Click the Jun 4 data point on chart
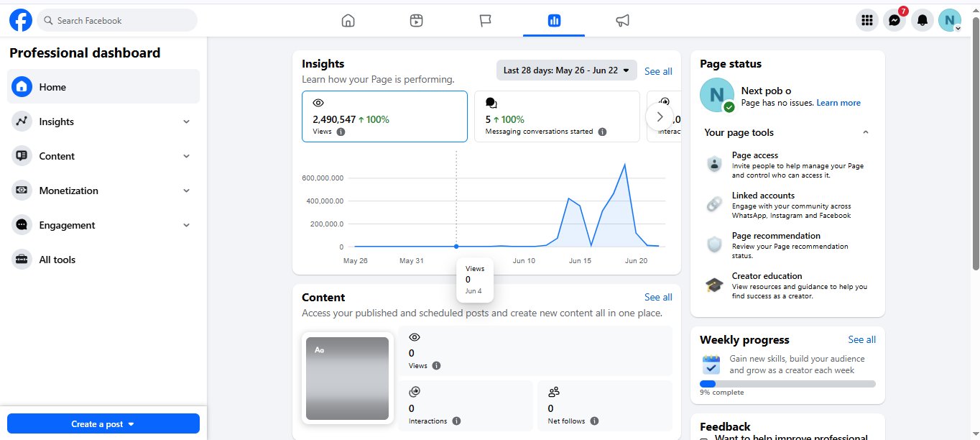Image resolution: width=980 pixels, height=440 pixels. pyautogui.click(x=456, y=247)
